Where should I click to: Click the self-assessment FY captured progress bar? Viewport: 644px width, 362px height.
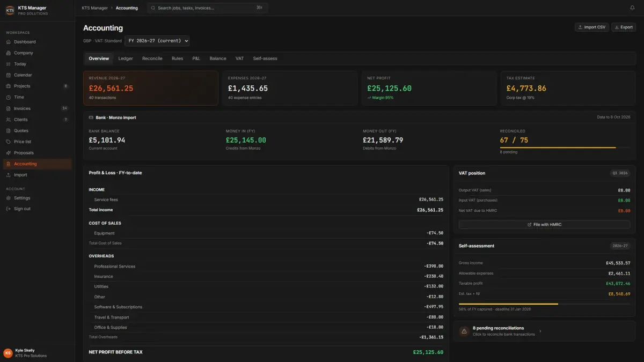tap(544, 304)
